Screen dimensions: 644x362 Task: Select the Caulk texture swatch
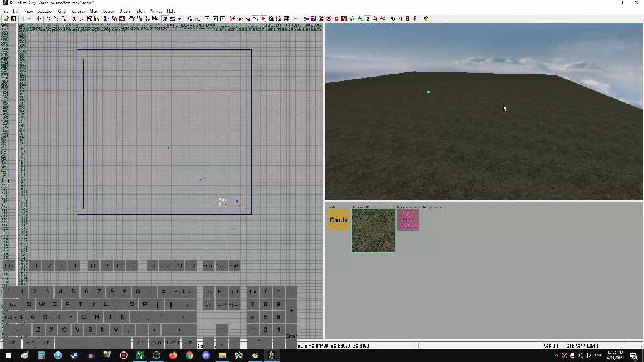[x=338, y=220]
